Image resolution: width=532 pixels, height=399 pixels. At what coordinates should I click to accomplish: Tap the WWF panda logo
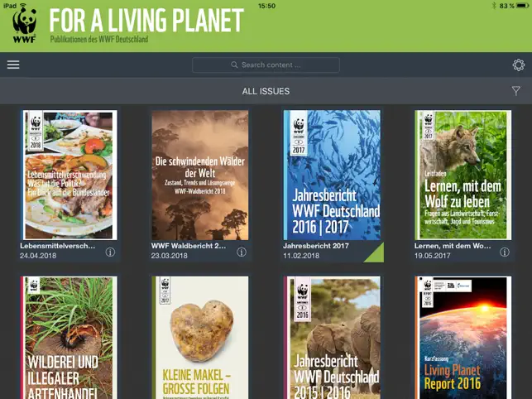[25, 25]
